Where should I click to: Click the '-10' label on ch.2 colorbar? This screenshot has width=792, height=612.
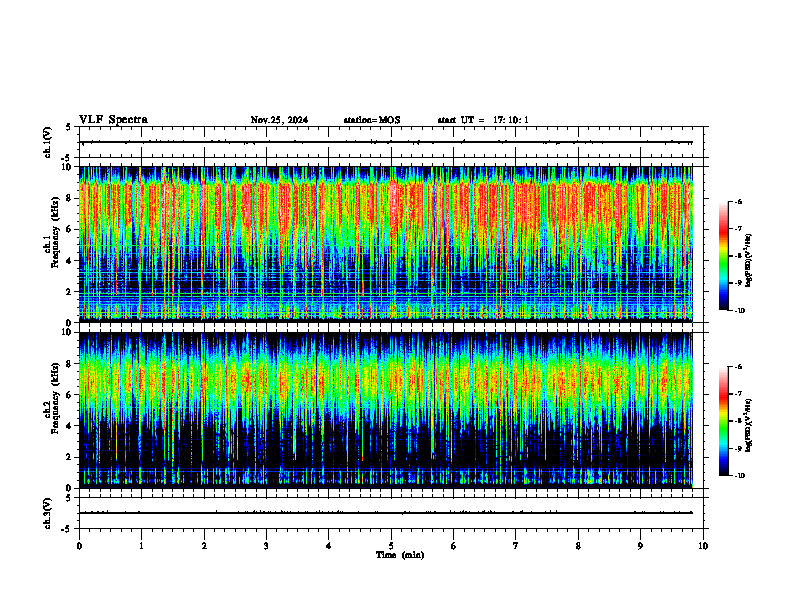(739, 476)
